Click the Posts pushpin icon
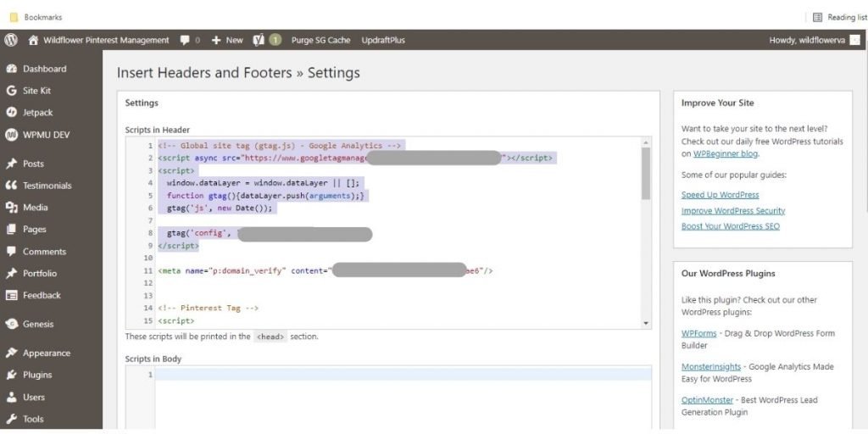The width and height of the screenshot is (868, 434). tap(11, 164)
